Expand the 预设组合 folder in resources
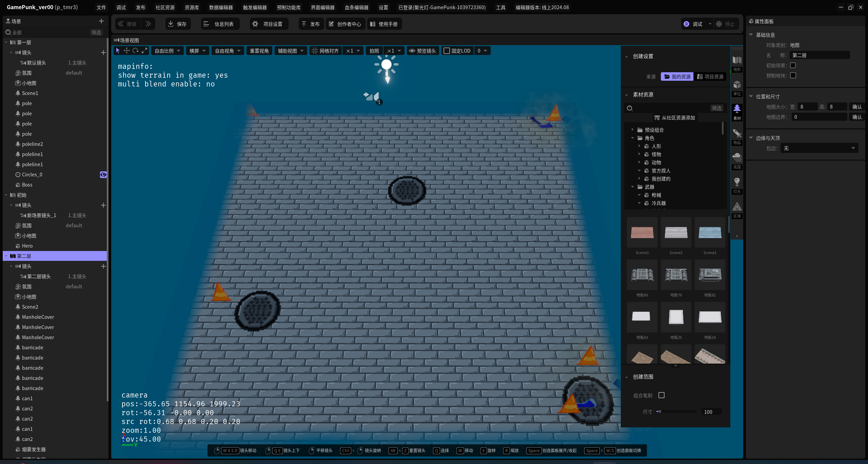 click(633, 130)
